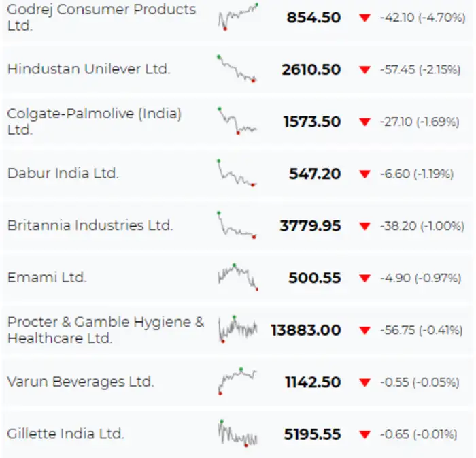The height and width of the screenshot is (458, 476).
Task: Open the Hindustan Unilever Ltd. link
Action: tap(88, 69)
